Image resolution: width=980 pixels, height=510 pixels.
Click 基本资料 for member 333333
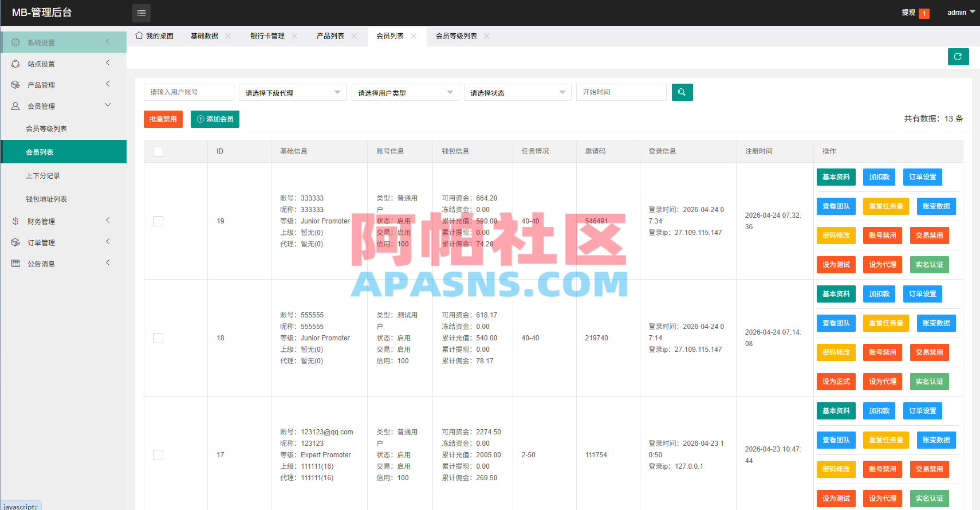(x=836, y=177)
